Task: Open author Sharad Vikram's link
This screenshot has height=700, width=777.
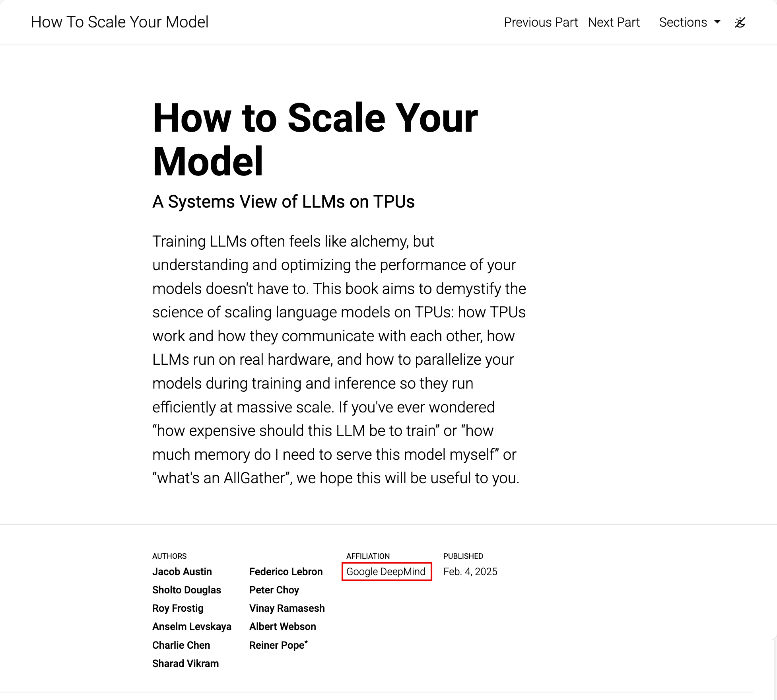Action: 185,663
